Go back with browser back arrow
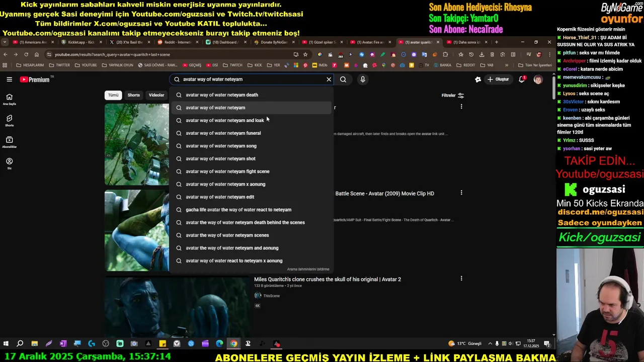644x362 pixels. pos(6,54)
